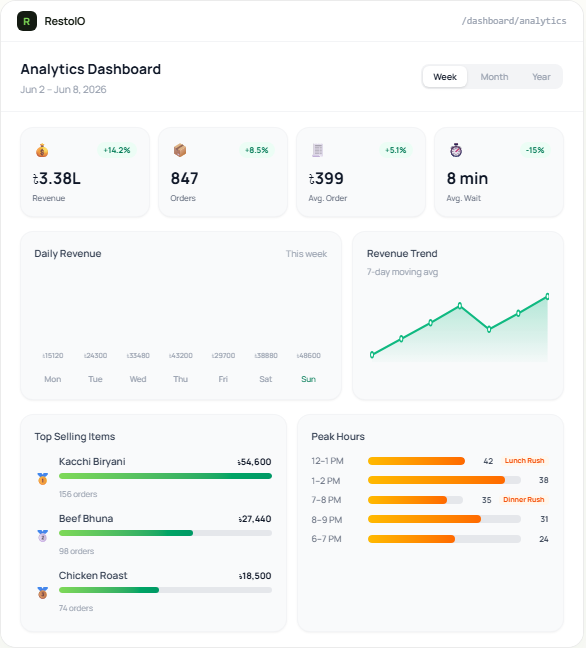Click the /dashboard/analytics path text
This screenshot has width=586, height=648.
coord(514,21)
